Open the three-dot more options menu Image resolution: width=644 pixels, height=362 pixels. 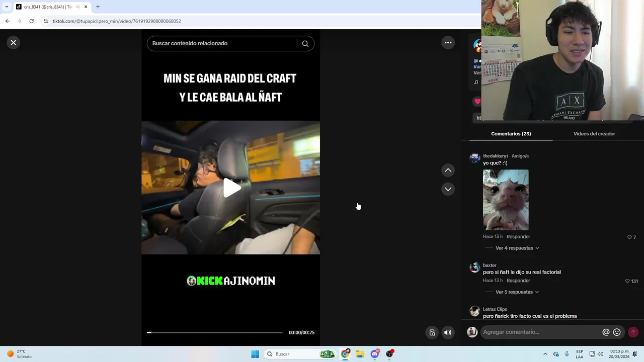448,43
